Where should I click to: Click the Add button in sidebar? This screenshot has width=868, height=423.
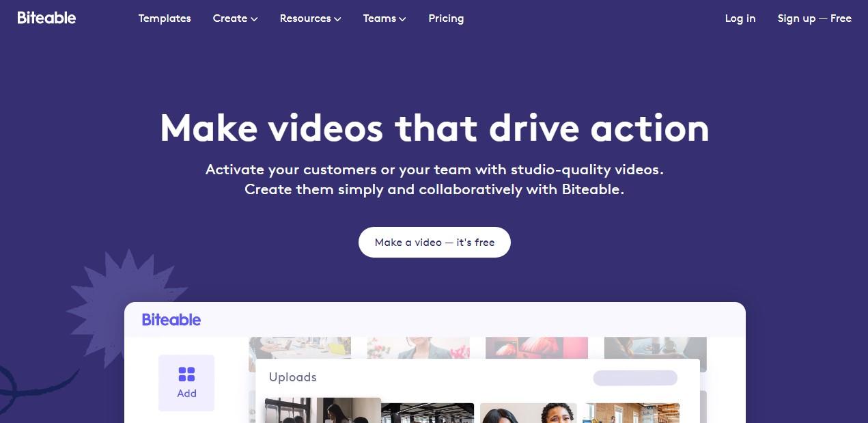click(186, 383)
